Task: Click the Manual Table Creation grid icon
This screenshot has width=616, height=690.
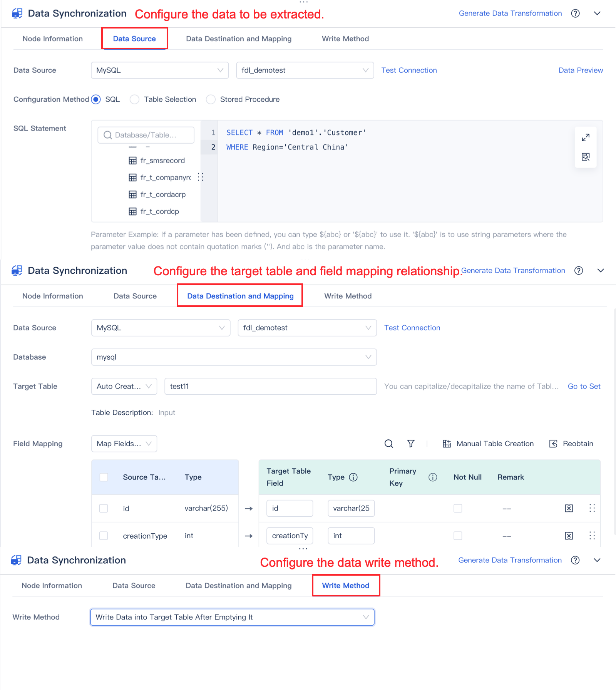Action: pos(447,444)
